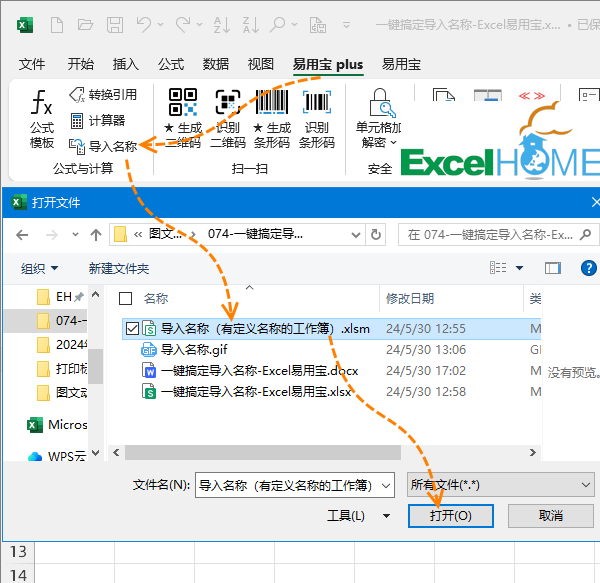Expand the undo history dropdown arrow

click(x=161, y=25)
